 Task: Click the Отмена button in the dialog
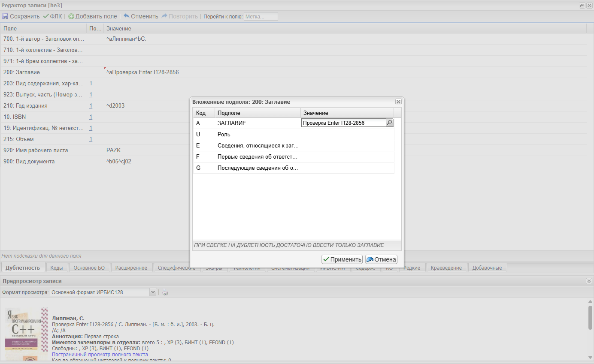(381, 259)
